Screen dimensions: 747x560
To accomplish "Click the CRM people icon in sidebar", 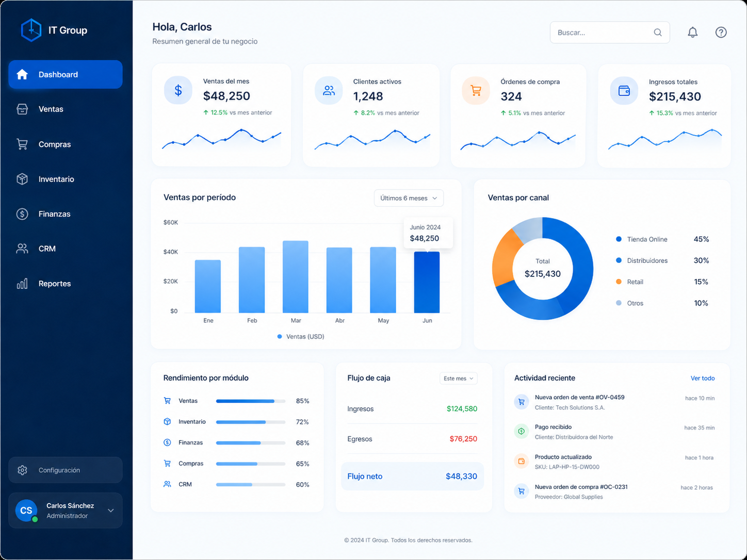I will (x=22, y=249).
